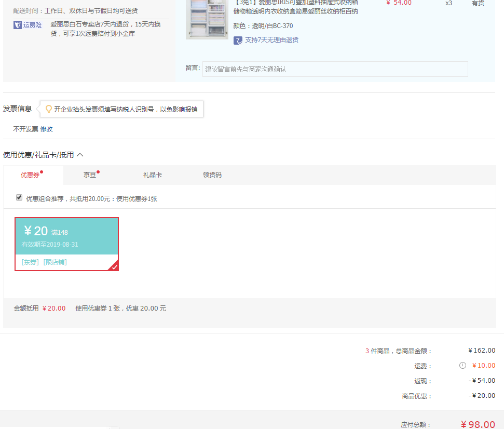The height and width of the screenshot is (429, 504).
Task: Click the 运费 ¥10.00 value
Action: tap(484, 365)
